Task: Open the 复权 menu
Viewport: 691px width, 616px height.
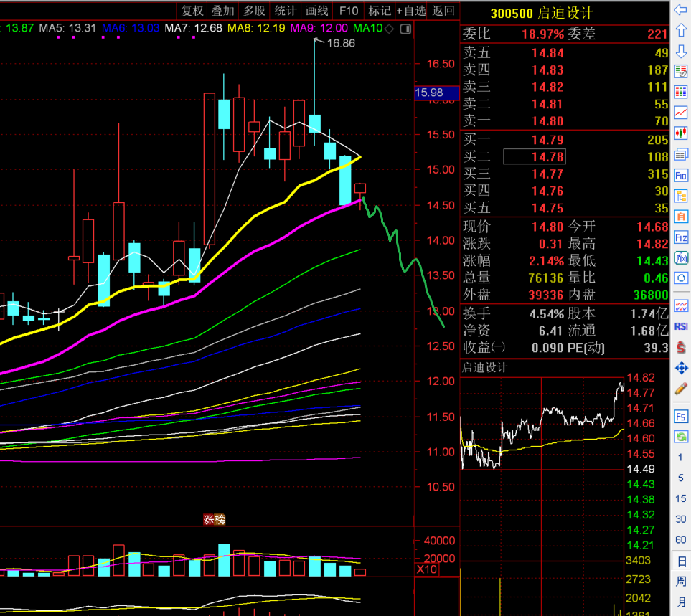Action: 192,11
